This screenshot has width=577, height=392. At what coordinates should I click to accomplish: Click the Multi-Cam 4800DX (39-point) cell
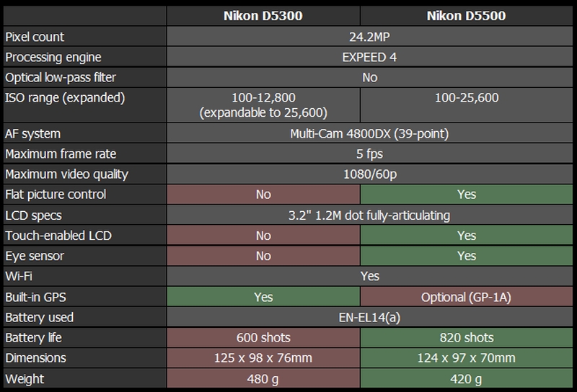369,133
